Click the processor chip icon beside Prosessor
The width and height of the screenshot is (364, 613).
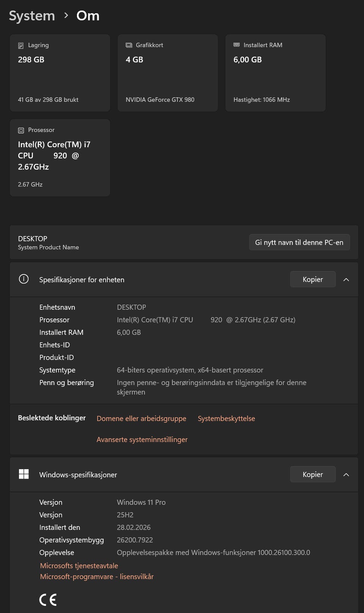point(21,130)
